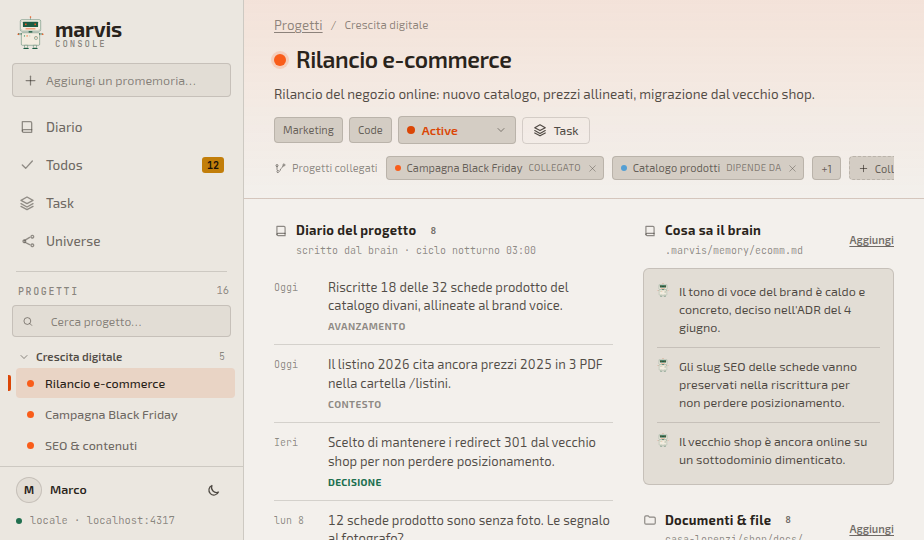This screenshot has height=540, width=924.
Task: Open the entry about 18 delle 32 schede
Action: coord(448,297)
